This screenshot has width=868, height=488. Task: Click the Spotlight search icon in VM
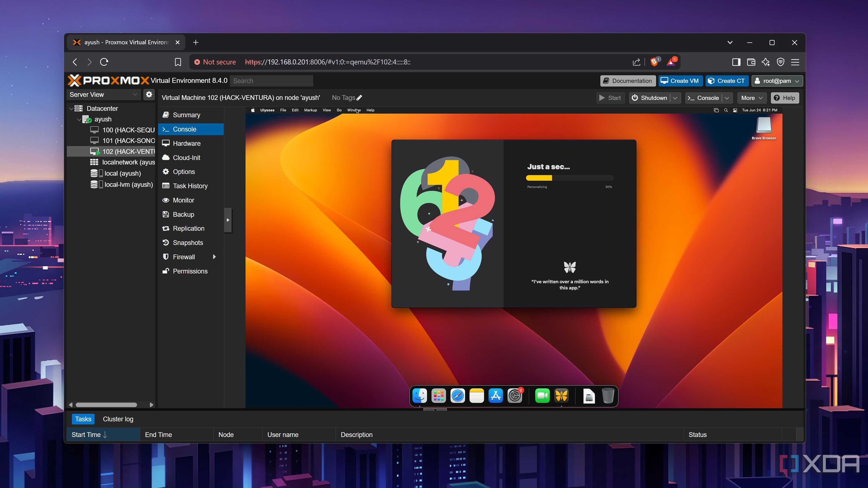[x=726, y=110]
